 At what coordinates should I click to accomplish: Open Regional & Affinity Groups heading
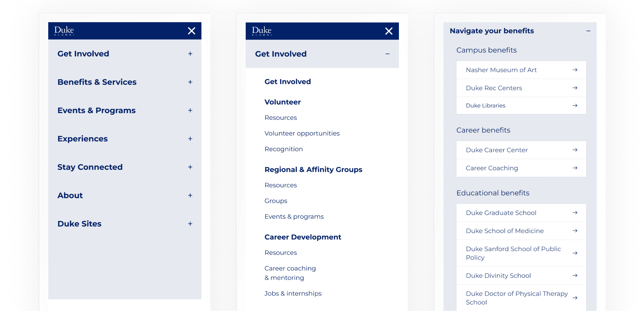coord(313,170)
